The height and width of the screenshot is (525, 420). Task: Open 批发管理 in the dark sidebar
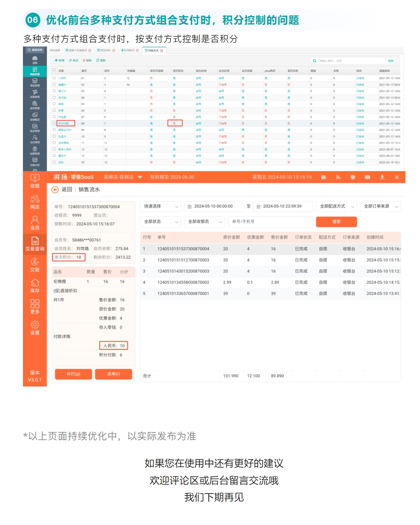(x=35, y=128)
